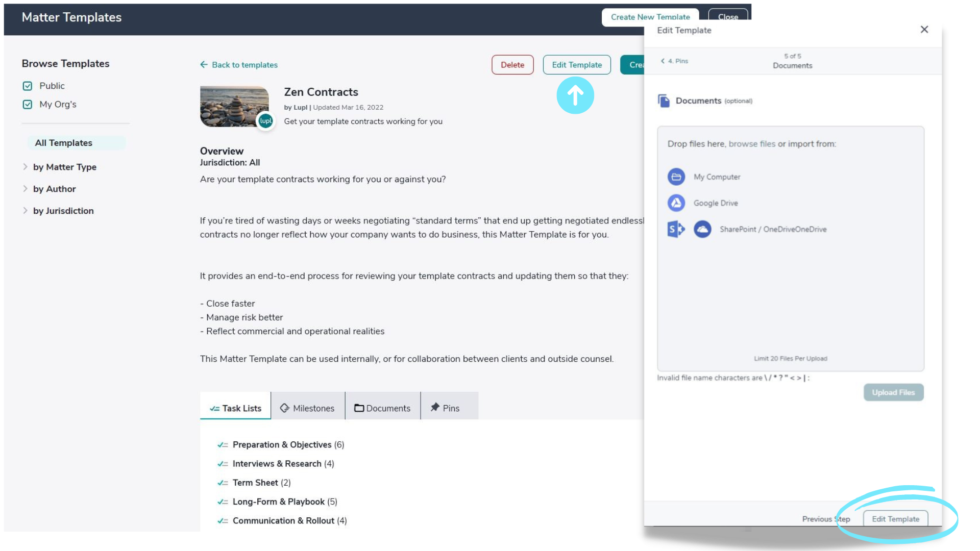Click the SharePoint icon

[x=675, y=229]
